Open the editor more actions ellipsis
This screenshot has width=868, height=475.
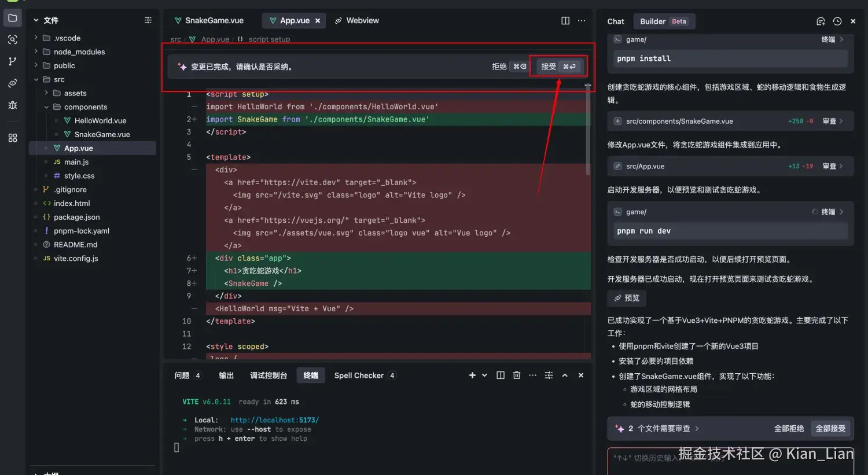(582, 21)
